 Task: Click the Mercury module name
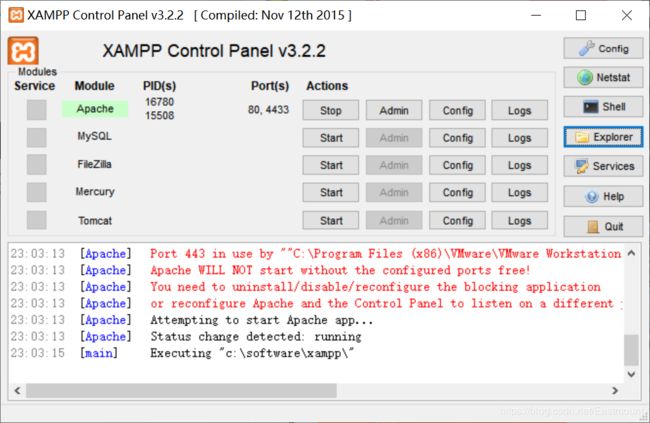click(x=95, y=192)
